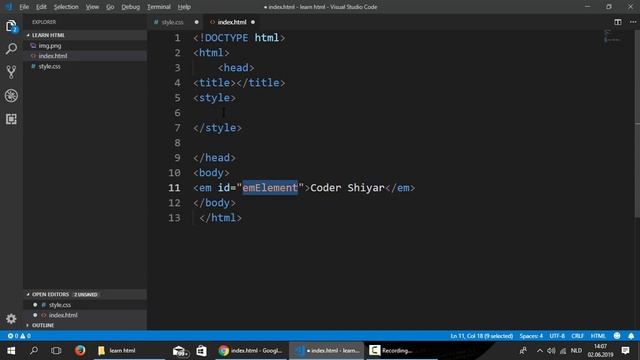Screen dimensions: 640x360
Task: Open the Edit menu
Action: (41, 7)
